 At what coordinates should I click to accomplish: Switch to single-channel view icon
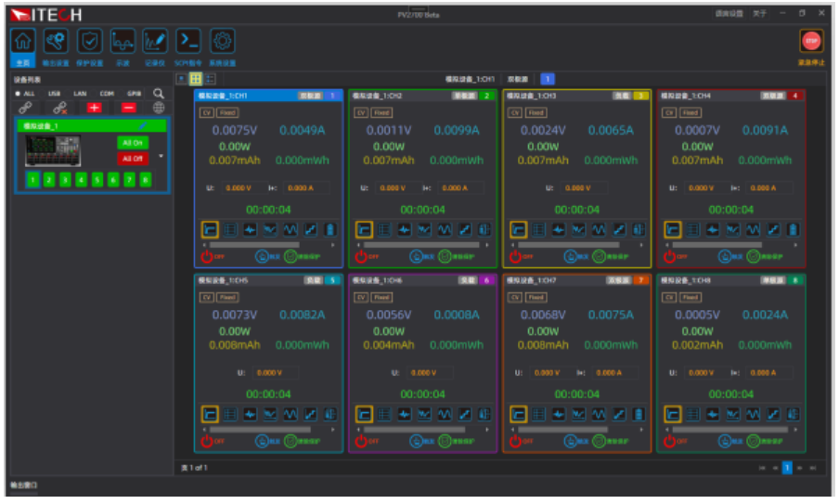pyautogui.click(x=182, y=79)
